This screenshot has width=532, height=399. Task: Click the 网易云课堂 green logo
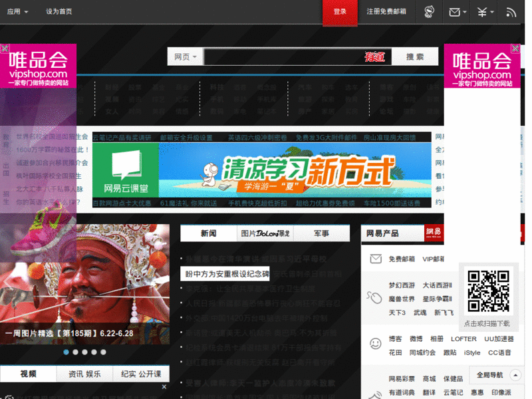(126, 170)
